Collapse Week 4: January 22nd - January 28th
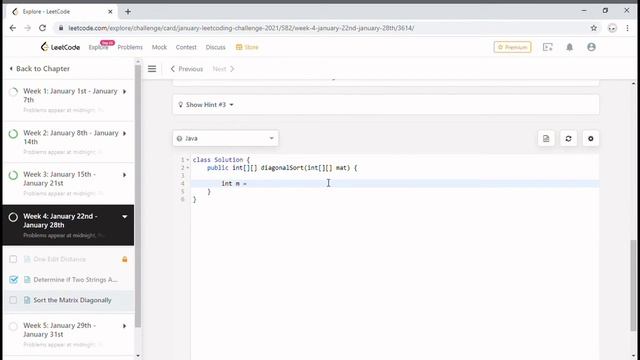The height and width of the screenshot is (360, 640). [x=124, y=217]
